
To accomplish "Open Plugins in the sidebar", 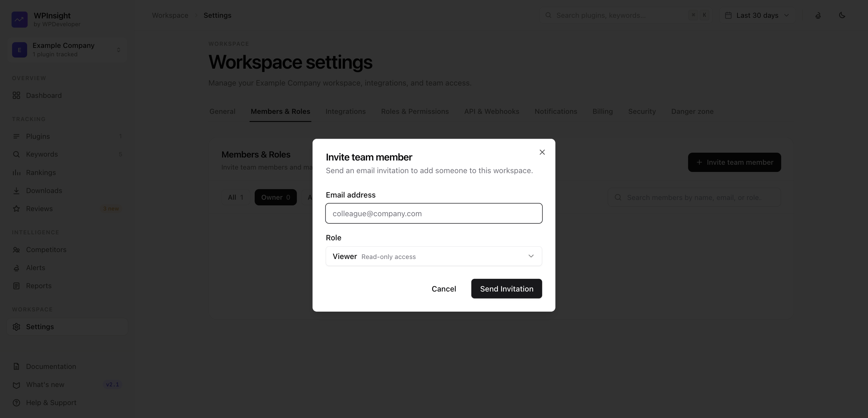I will click(67, 136).
